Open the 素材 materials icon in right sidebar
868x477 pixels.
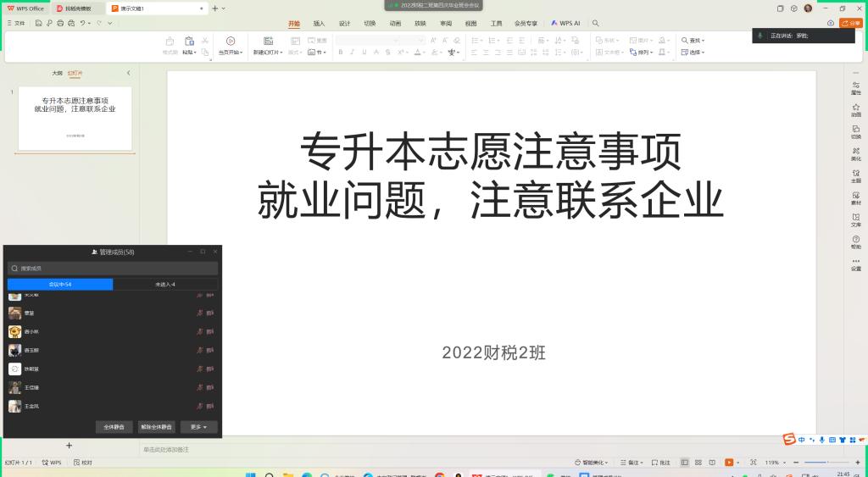coord(855,197)
